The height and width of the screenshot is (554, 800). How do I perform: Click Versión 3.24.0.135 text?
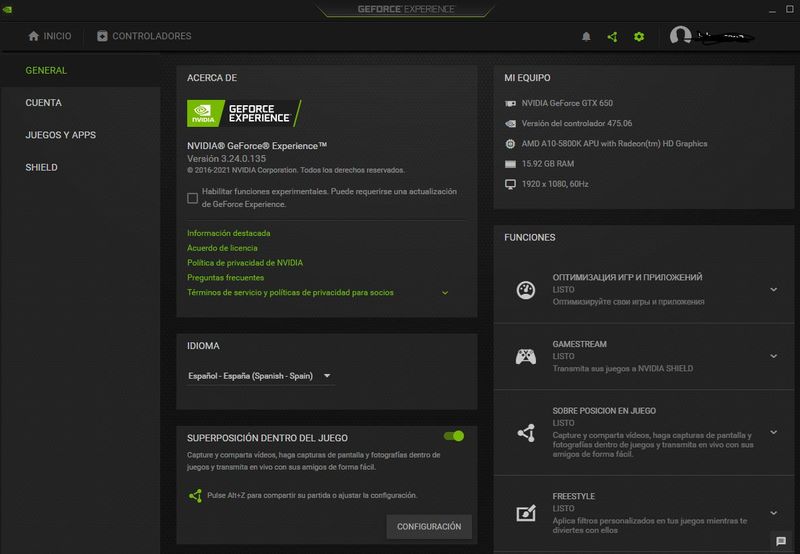tap(227, 159)
